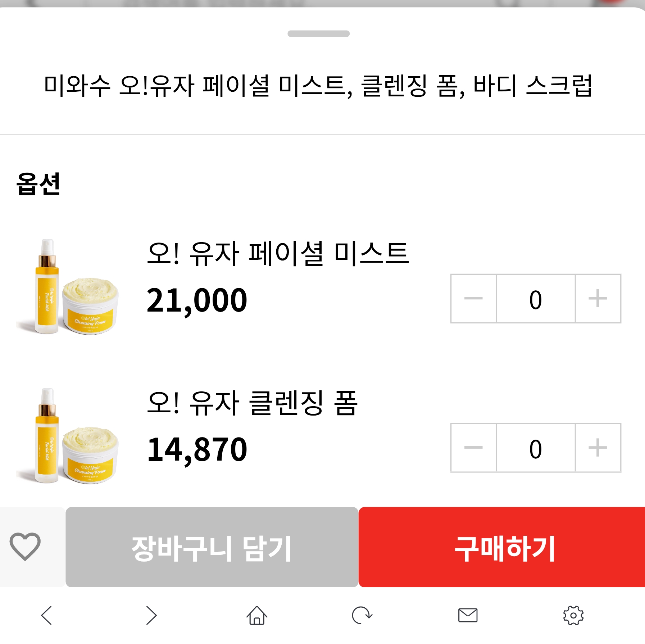Select the 오! 유자 페이셜 미스트 option name

point(278,254)
